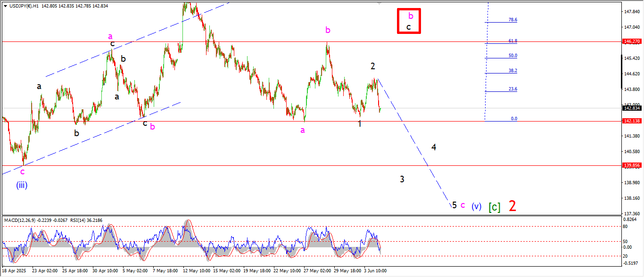Select the red 142.138 level price label
The width and height of the screenshot is (644, 277).
pyautogui.click(x=631, y=121)
